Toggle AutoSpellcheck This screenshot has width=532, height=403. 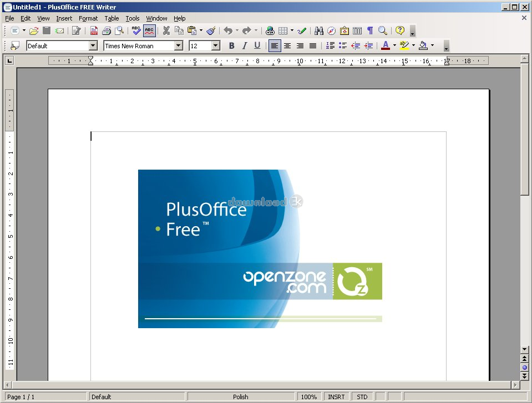pyautogui.click(x=149, y=31)
